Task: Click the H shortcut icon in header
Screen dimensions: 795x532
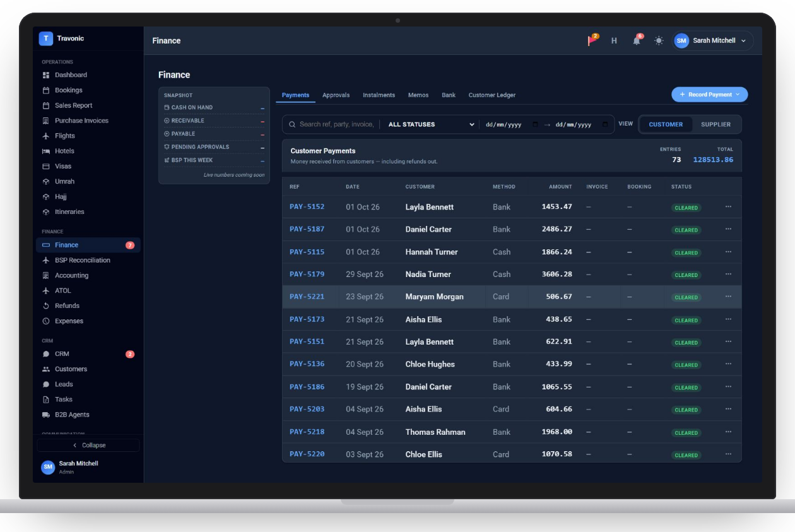Action: [x=614, y=40]
